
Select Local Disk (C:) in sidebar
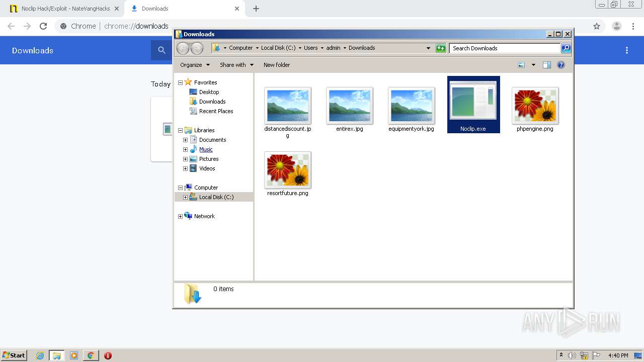[x=216, y=197]
